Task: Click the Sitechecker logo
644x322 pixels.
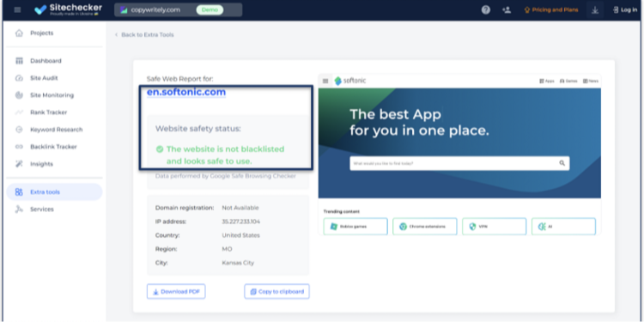Action: click(68, 9)
